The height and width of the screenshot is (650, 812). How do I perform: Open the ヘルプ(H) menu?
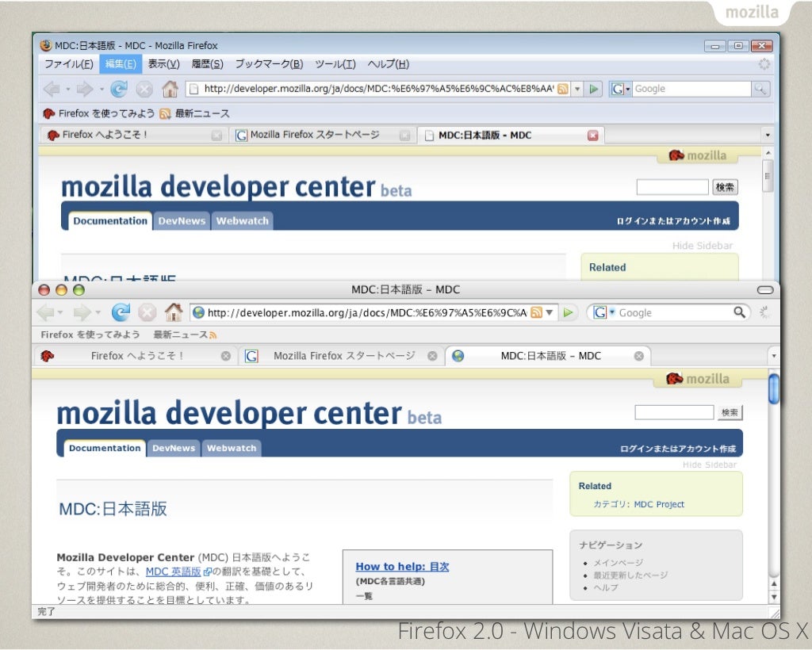tap(389, 64)
